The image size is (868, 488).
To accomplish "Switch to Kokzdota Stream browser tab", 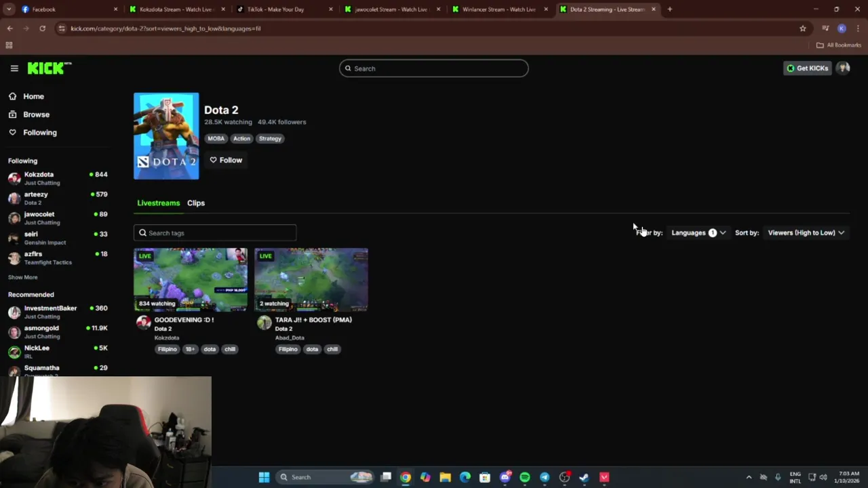I will click(178, 9).
